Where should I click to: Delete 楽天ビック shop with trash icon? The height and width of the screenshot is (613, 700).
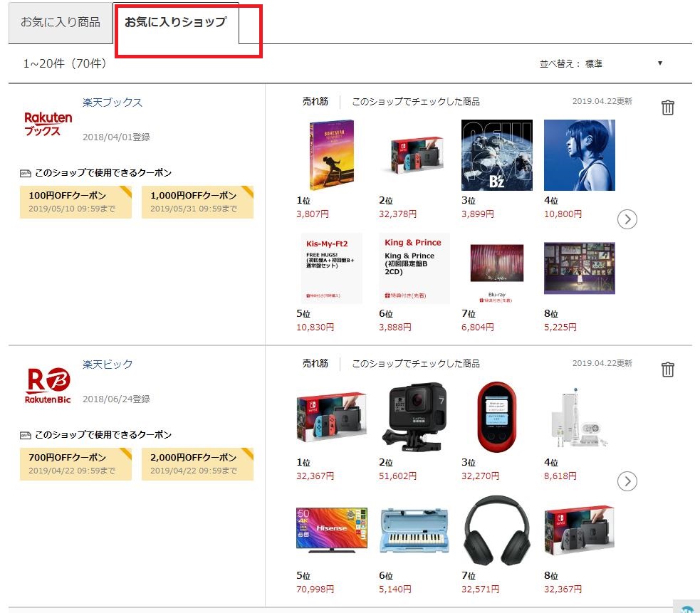tap(667, 370)
